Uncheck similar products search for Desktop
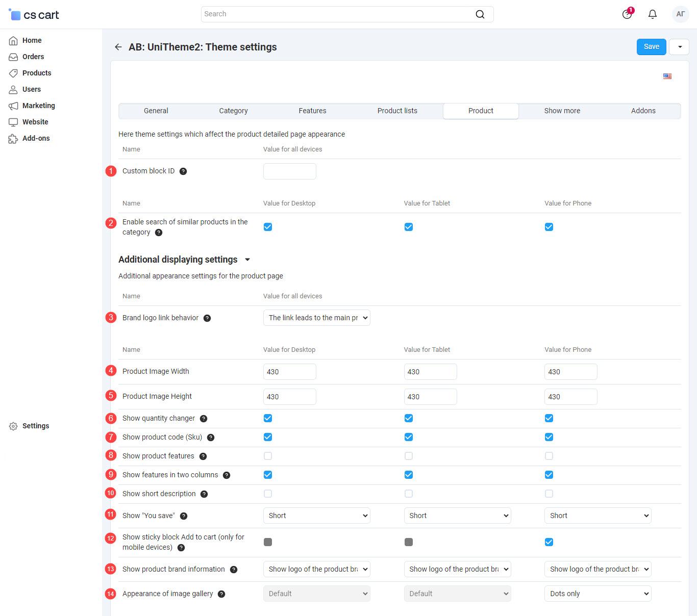697x616 pixels. pos(268,227)
